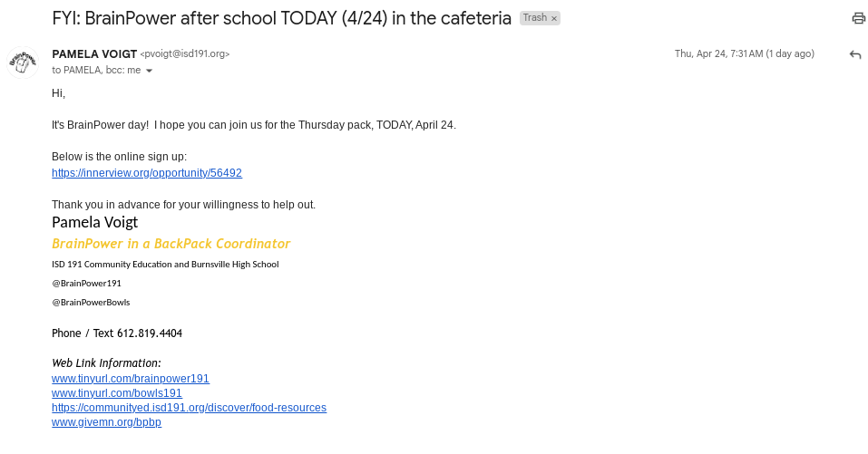Remove the Trash label with its x

(x=554, y=18)
